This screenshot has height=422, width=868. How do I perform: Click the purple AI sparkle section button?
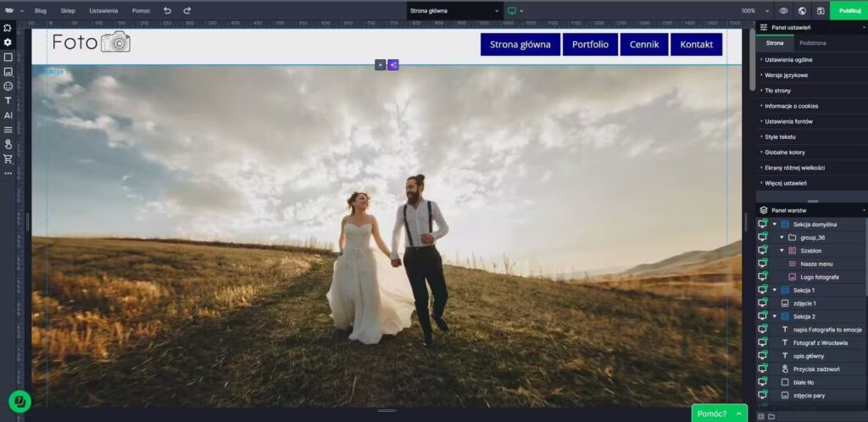click(393, 64)
